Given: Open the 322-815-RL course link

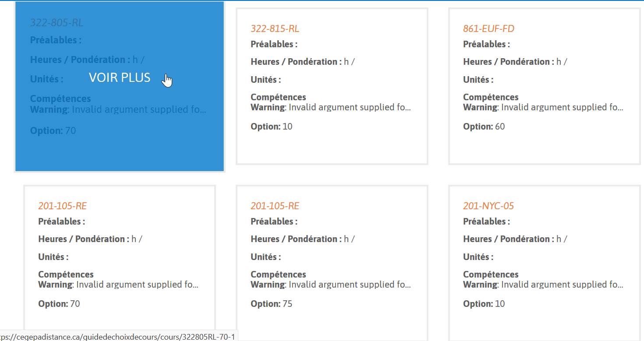Looking at the screenshot, I should click(275, 29).
